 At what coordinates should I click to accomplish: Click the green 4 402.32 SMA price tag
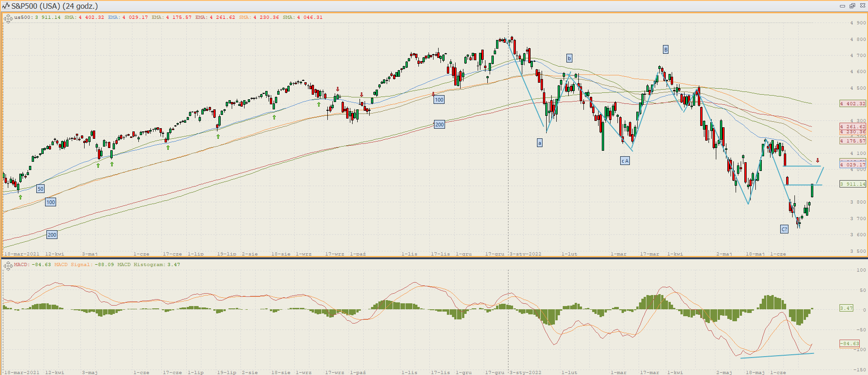pyautogui.click(x=852, y=104)
